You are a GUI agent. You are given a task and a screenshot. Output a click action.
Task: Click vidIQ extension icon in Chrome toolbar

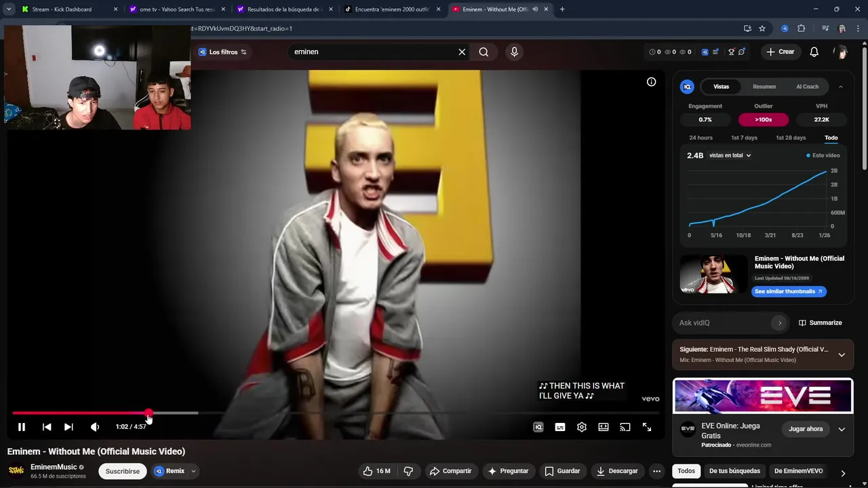point(785,28)
